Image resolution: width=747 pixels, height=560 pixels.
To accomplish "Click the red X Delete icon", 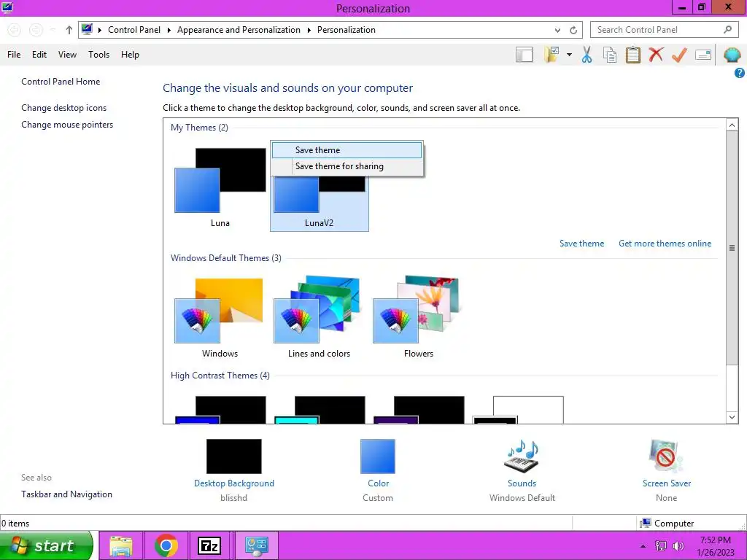I will coord(656,54).
